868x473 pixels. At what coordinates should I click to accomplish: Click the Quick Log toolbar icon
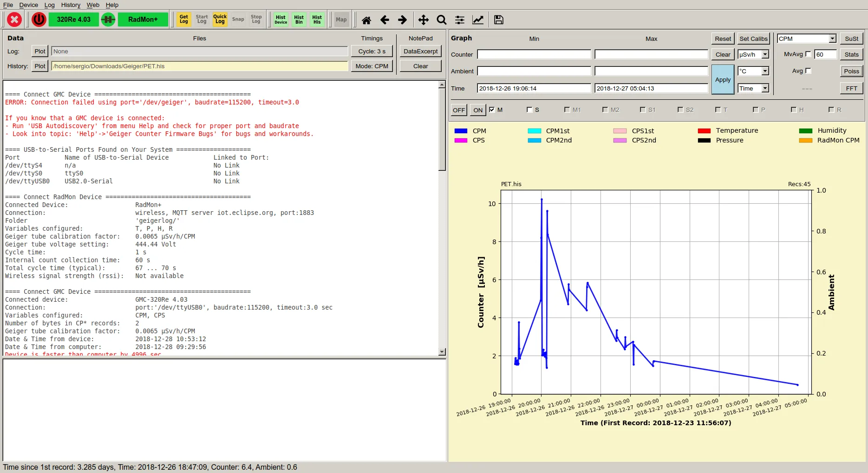[x=220, y=19]
